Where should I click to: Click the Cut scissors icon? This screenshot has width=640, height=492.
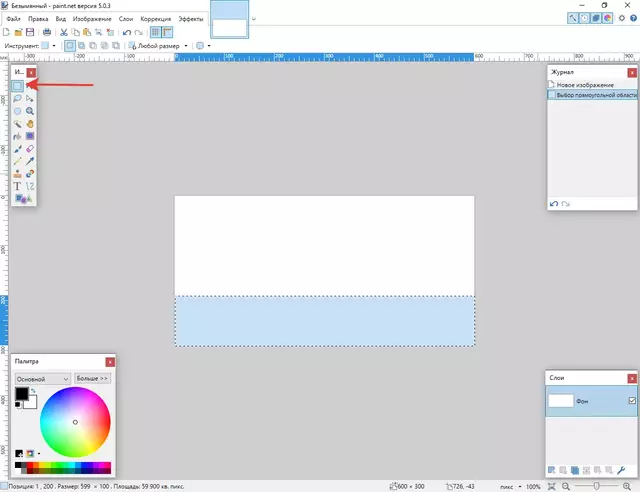pyautogui.click(x=63, y=32)
